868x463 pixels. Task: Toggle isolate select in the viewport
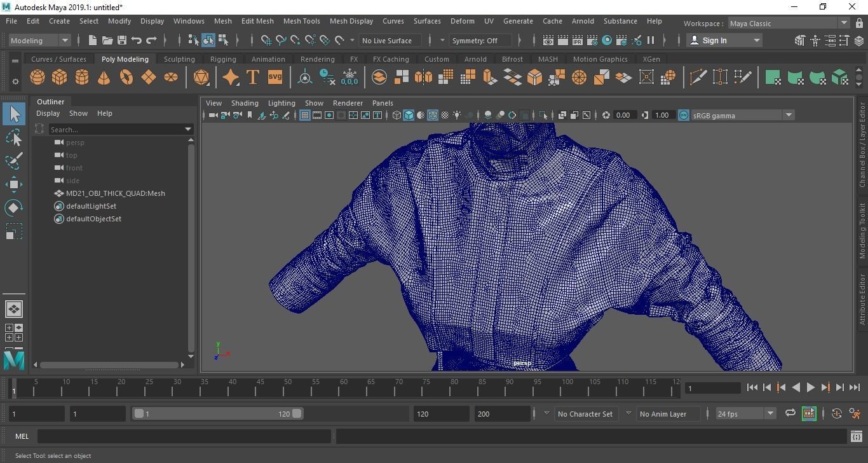[x=543, y=115]
